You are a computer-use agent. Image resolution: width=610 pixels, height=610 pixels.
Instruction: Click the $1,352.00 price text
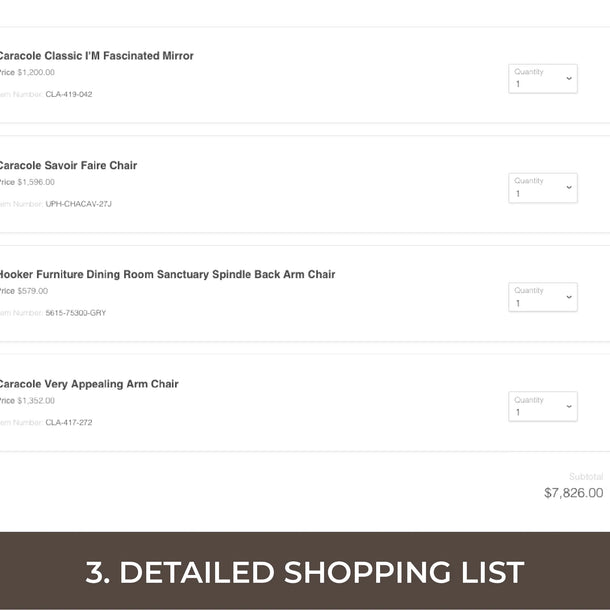tap(36, 401)
